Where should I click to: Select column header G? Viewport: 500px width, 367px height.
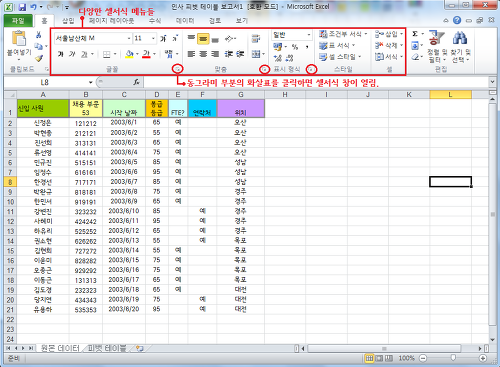[x=241, y=95]
